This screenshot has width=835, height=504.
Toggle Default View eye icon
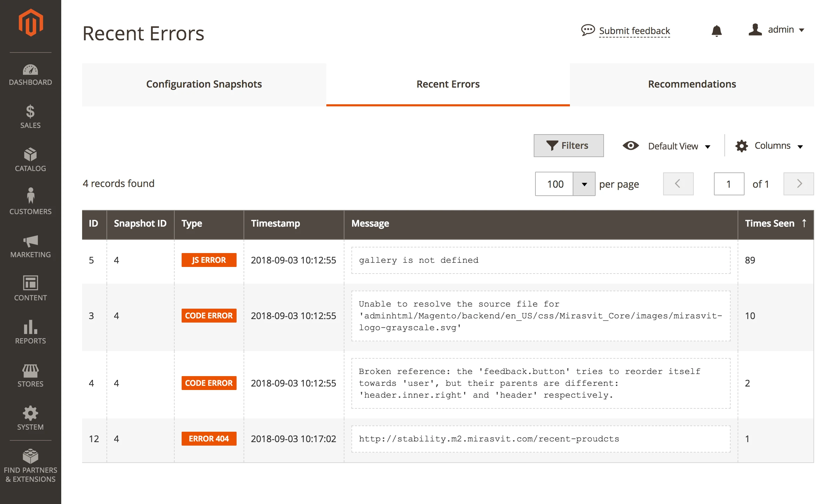(x=630, y=146)
